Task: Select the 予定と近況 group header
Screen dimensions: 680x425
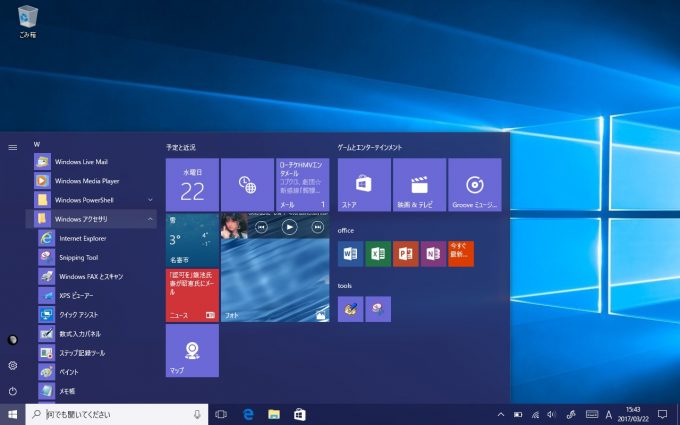Action: (x=181, y=147)
